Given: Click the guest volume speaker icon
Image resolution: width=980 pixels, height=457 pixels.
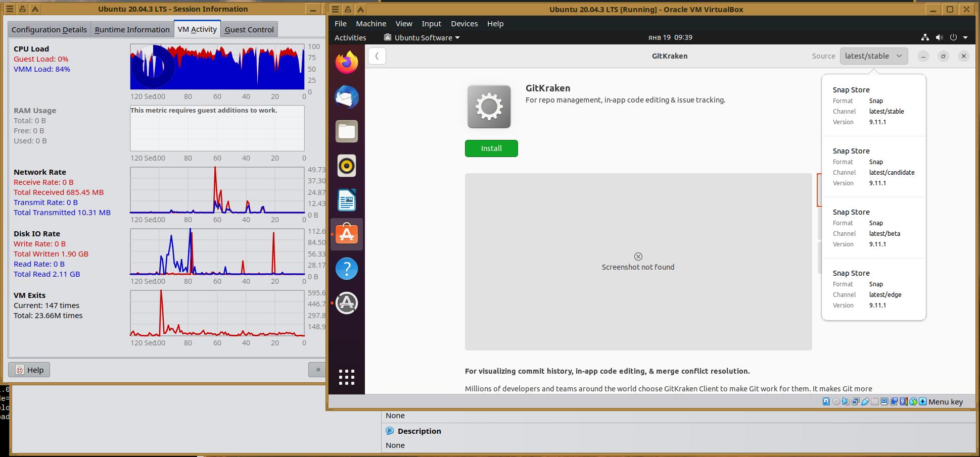Looking at the screenshot, I should click(939, 37).
